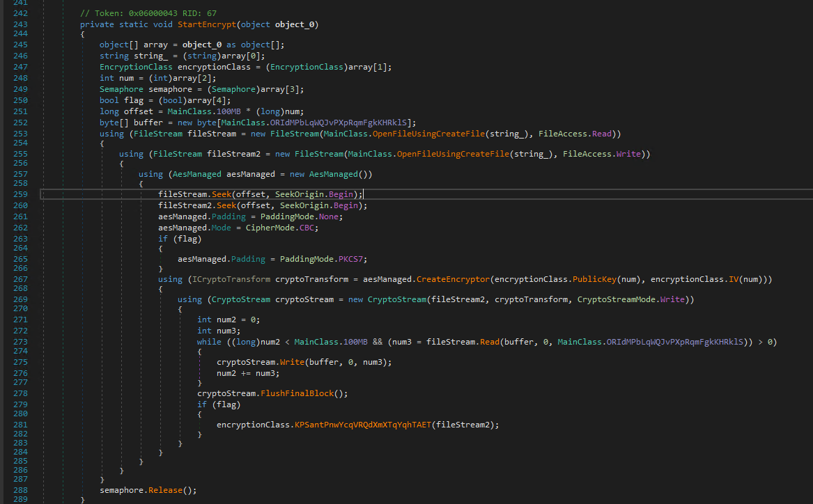Click the aesManaged variable declared on line 257
Screen dimensions: 813x504
251,175
